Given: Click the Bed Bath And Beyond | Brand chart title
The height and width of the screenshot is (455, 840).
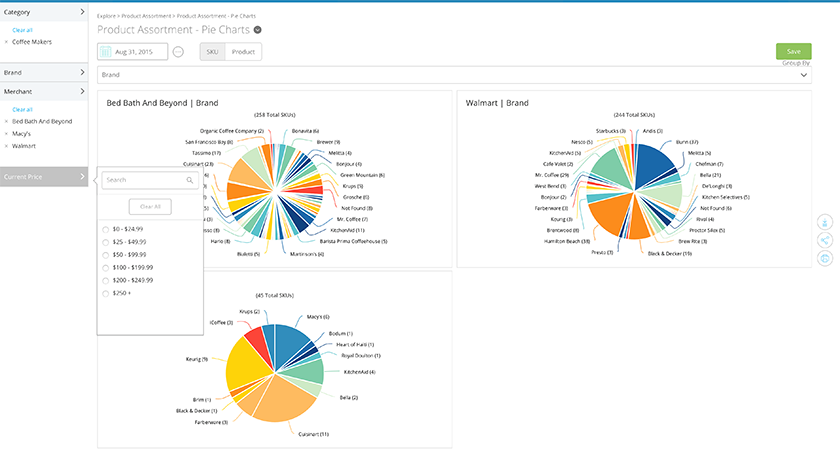Looking at the screenshot, I should coord(162,103).
